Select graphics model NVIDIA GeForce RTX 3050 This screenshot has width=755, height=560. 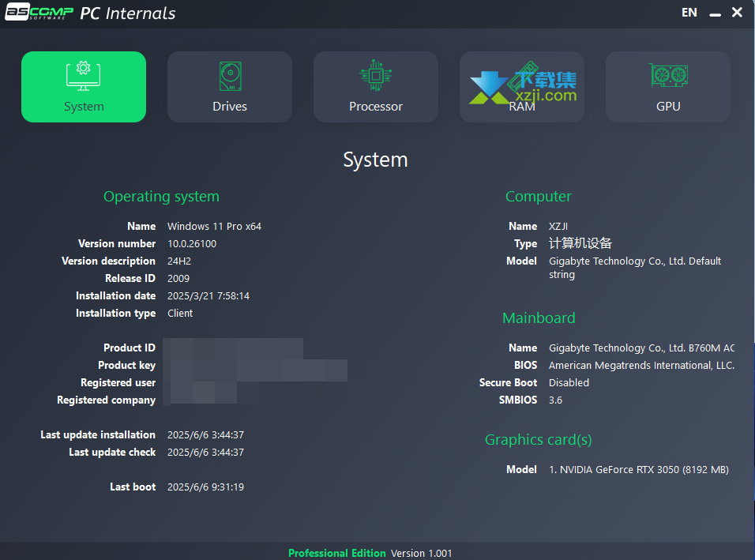639,469
